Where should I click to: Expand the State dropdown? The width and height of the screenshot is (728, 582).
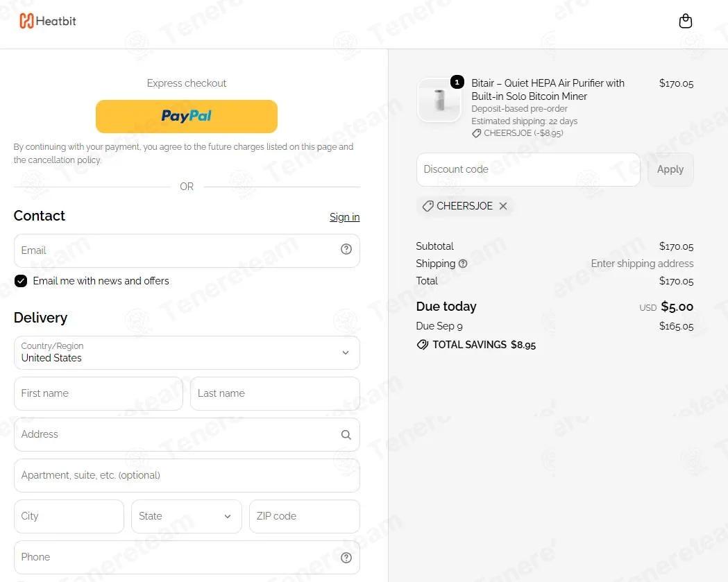point(186,516)
